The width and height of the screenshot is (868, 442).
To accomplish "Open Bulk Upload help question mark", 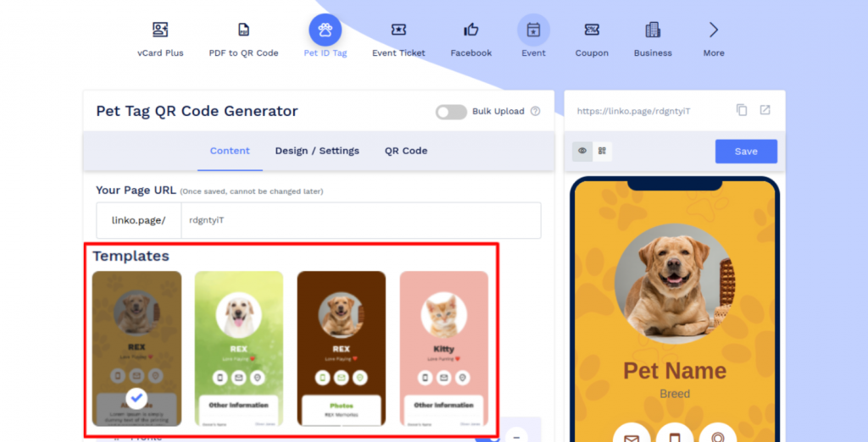I will pos(536,111).
